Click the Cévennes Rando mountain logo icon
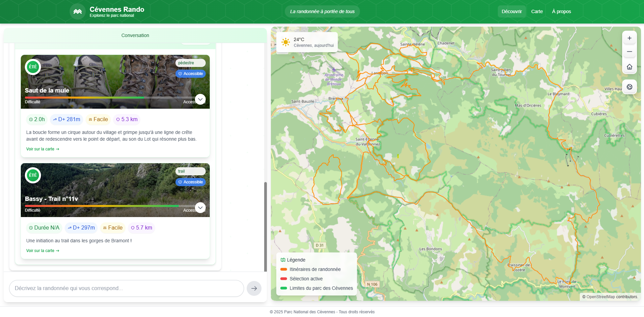Screen dimensions: 644x317 click(78, 11)
